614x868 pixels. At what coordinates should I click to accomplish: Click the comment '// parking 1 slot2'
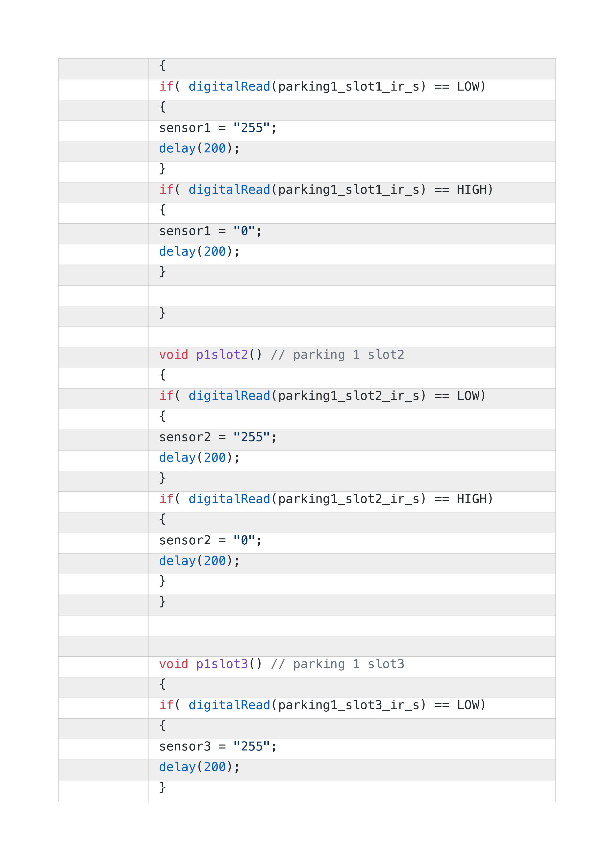tap(337, 355)
